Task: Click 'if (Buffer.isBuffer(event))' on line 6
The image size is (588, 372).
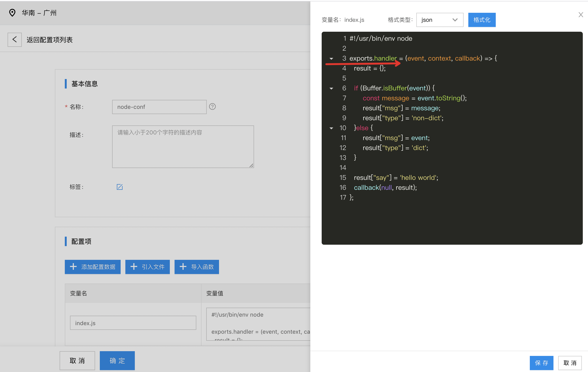Action: point(392,89)
